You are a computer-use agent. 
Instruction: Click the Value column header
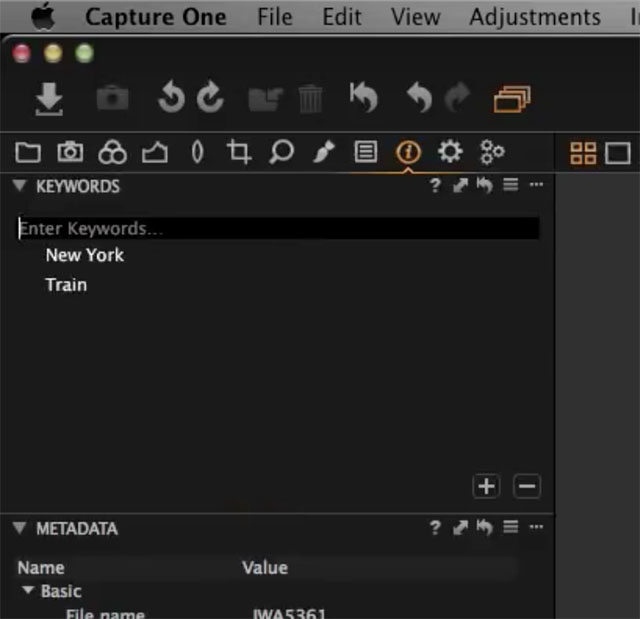(265, 568)
